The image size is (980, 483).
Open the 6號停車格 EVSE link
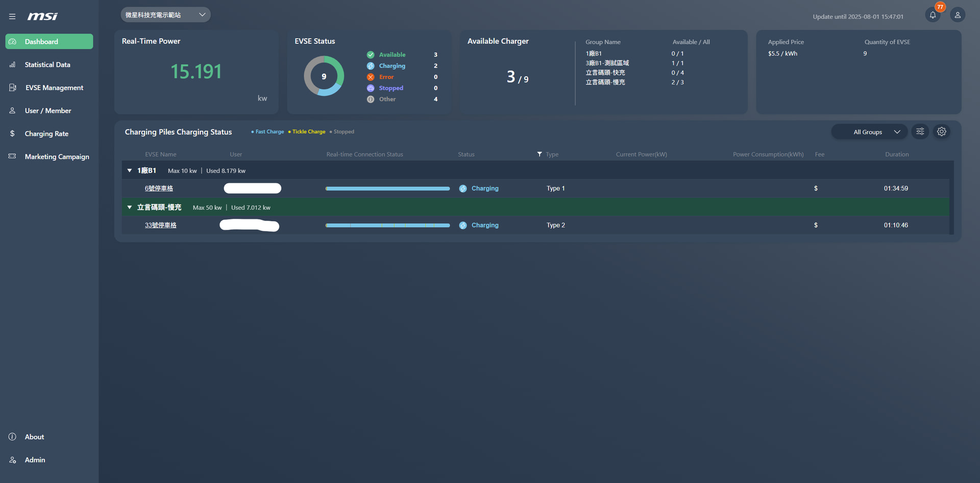click(x=159, y=188)
